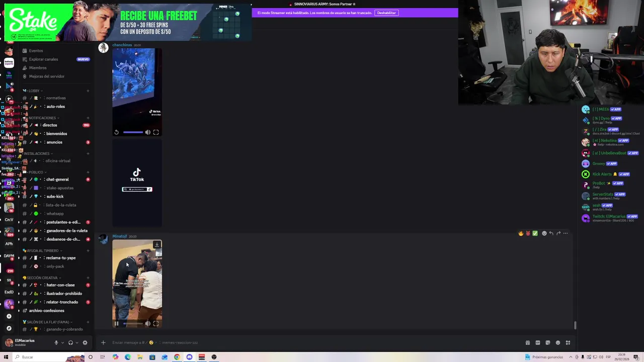The width and height of the screenshot is (644, 362).
Task: Click the chat scrollbar thumb
Action: pyautogui.click(x=575, y=326)
